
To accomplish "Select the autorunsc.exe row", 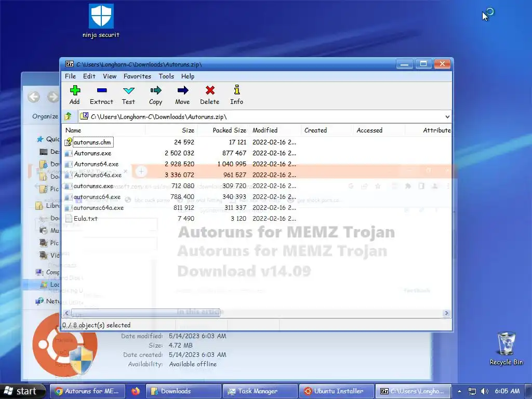I will [257, 186].
